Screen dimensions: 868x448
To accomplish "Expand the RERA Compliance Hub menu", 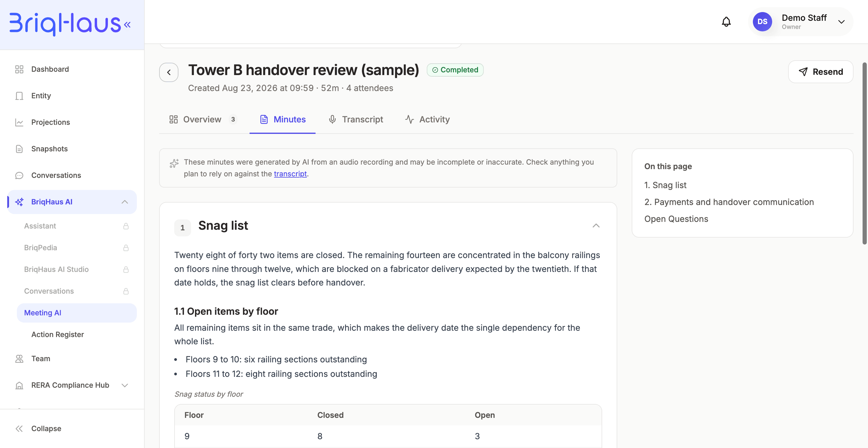I will coord(125,385).
